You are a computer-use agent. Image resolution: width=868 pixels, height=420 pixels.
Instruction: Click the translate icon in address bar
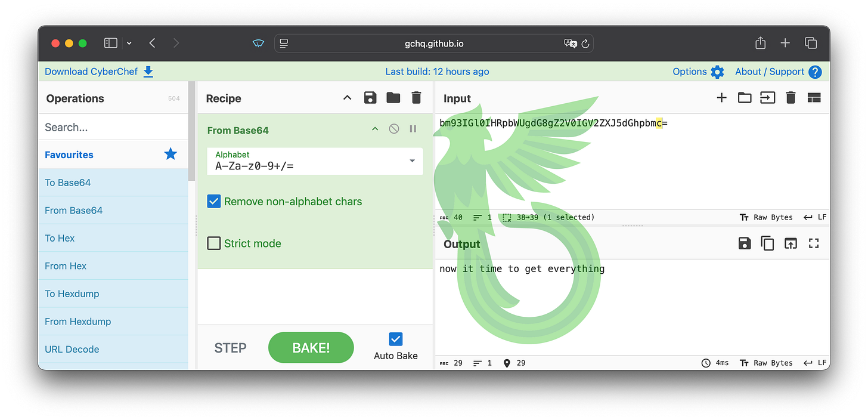tap(571, 44)
